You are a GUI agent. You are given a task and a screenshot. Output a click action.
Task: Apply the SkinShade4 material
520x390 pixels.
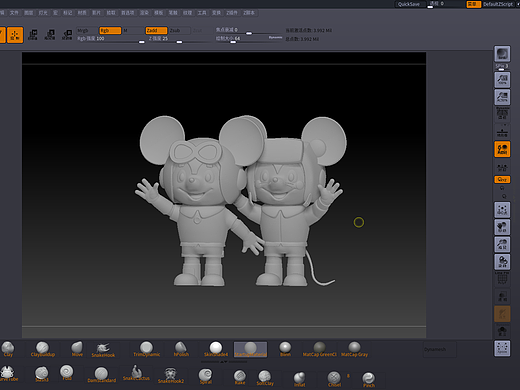[x=216, y=349]
